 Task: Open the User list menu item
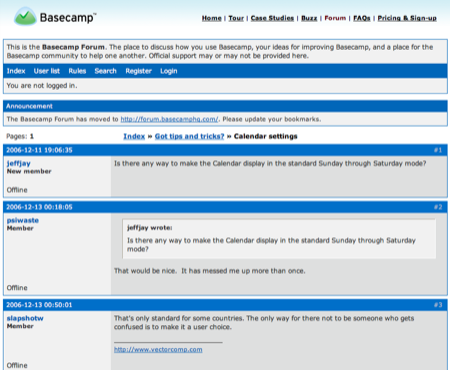tap(47, 71)
